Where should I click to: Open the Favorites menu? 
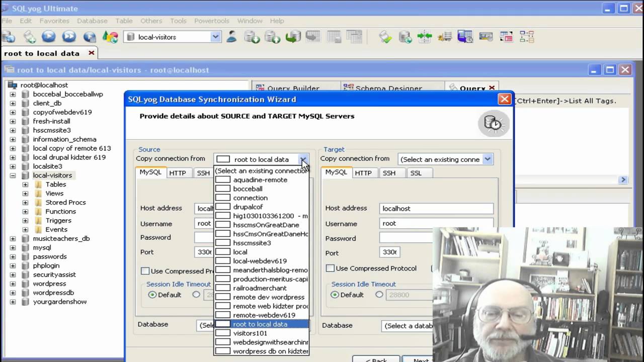54,21
